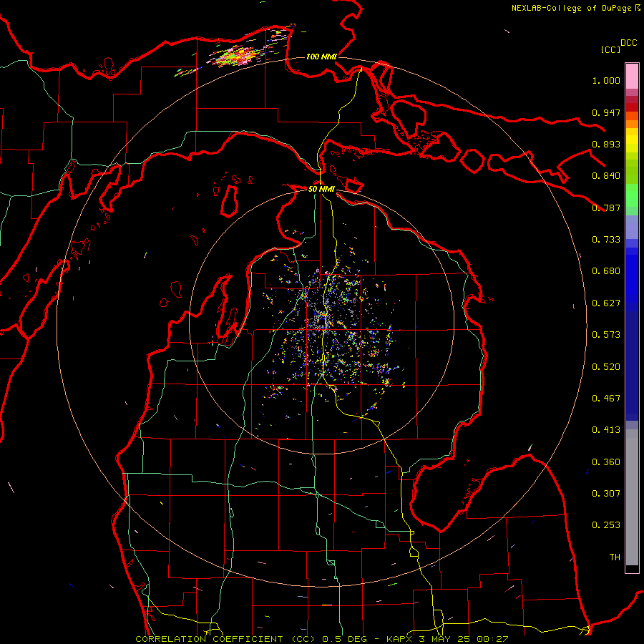Click the [CC] units label
The image size is (644, 644).
tap(610, 49)
